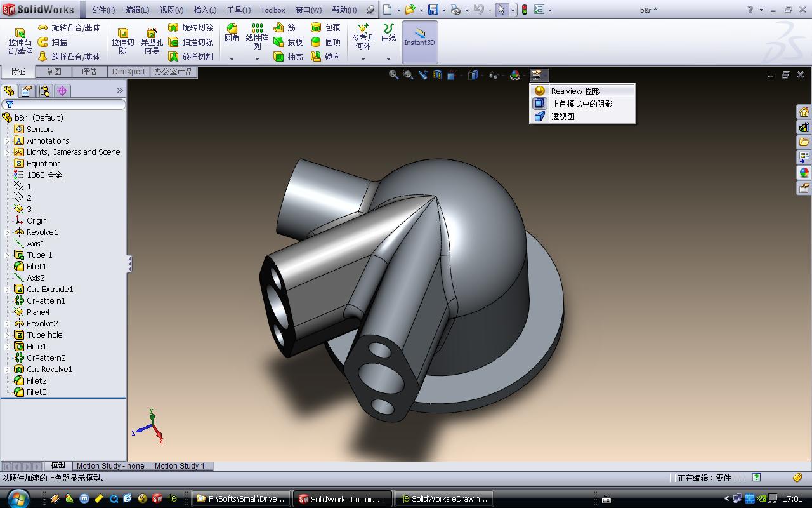Expand the Tube 1 folder node
The height and width of the screenshot is (508, 812).
8,255
